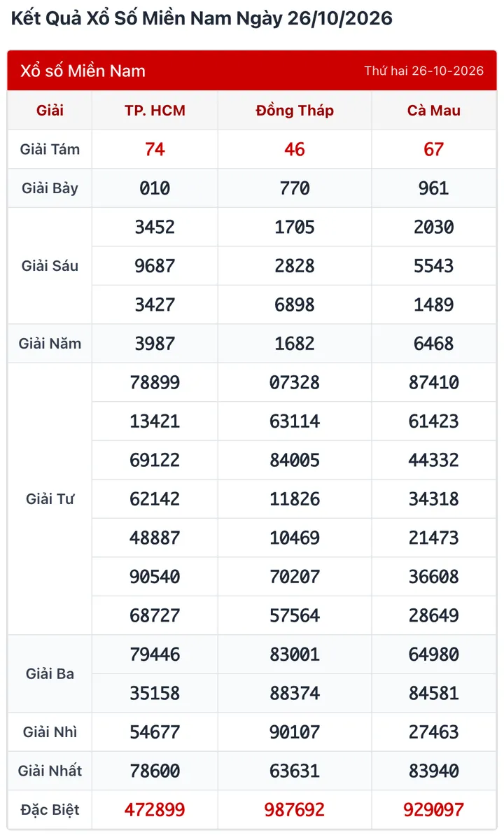This screenshot has width=504, height=840.
Task: Select the Giải column header
Action: [x=50, y=111]
